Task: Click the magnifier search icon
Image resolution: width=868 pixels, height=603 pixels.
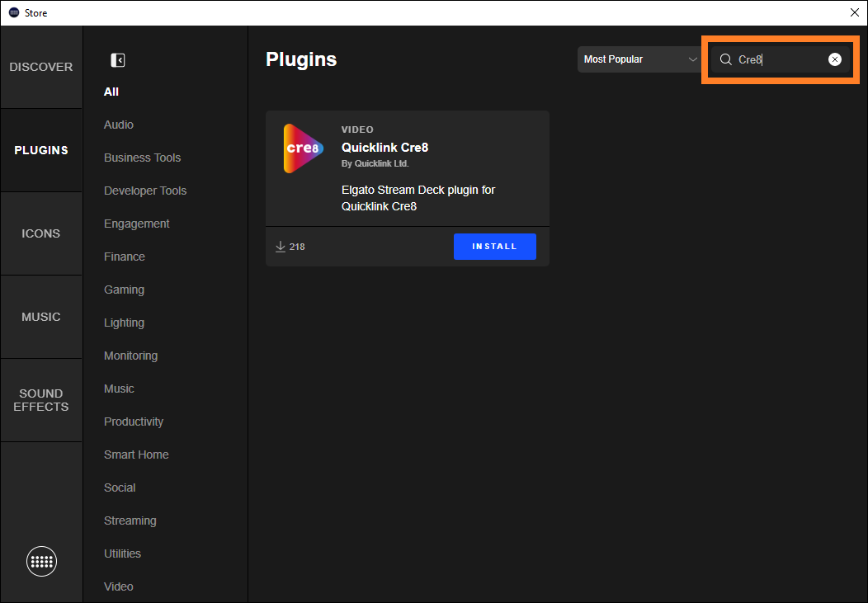Action: [x=725, y=59]
